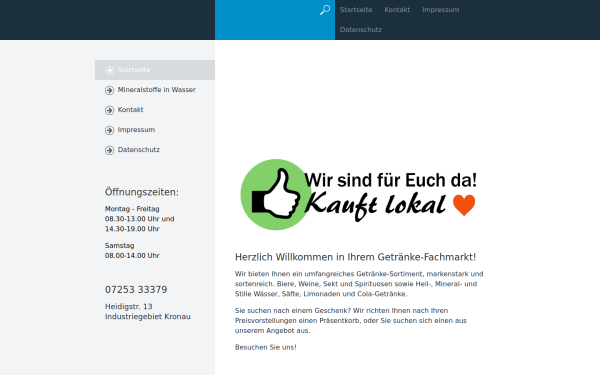The width and height of the screenshot is (600, 375).
Task: Click the Montag - Freitag label
Action: tap(132, 209)
